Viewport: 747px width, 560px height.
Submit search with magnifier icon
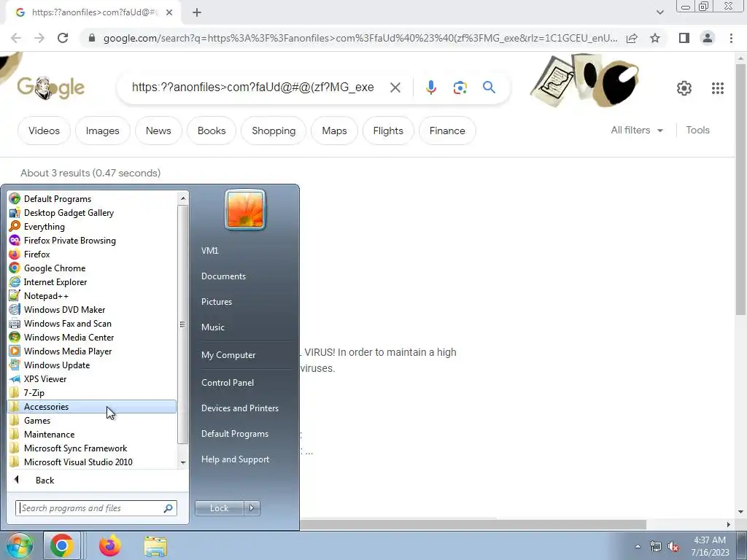point(489,87)
